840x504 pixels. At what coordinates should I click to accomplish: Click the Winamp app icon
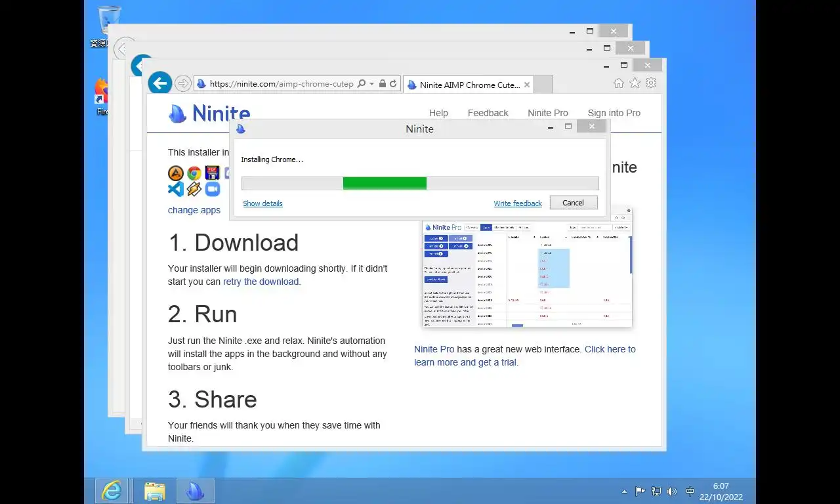coord(194,189)
